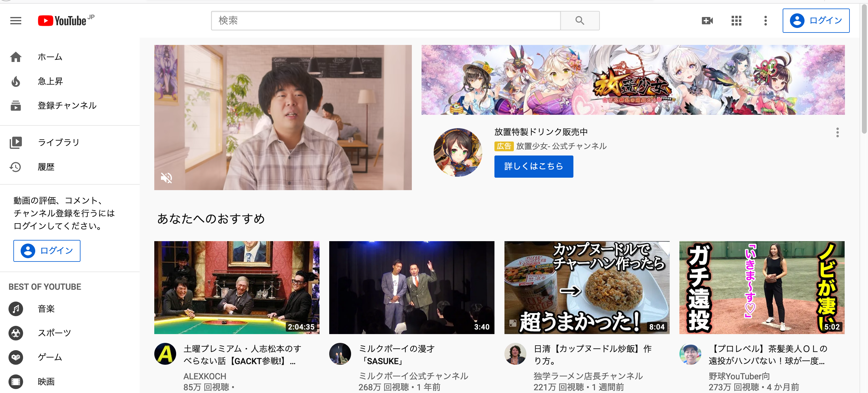The image size is (868, 393).
Task: Open the ad options three-dot menu
Action: (x=837, y=132)
